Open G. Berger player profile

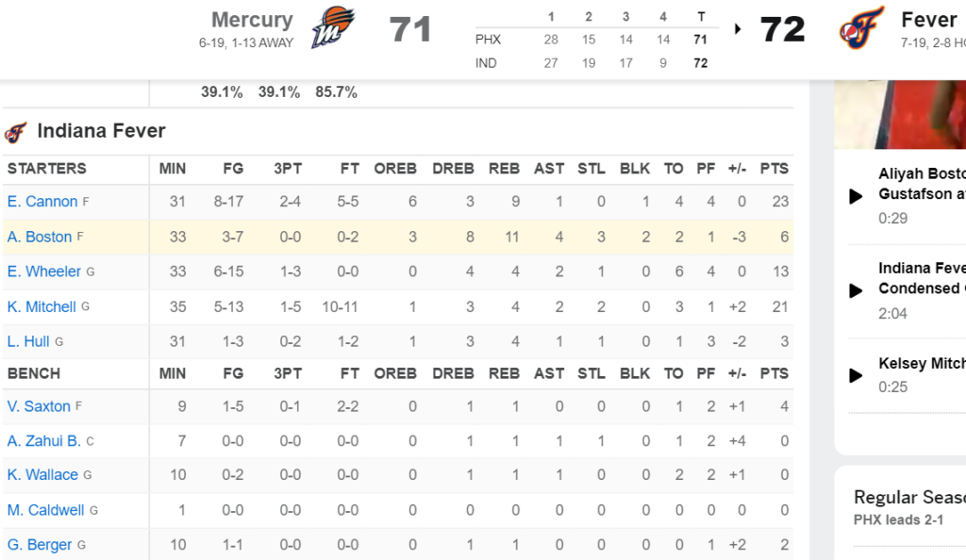(x=40, y=545)
